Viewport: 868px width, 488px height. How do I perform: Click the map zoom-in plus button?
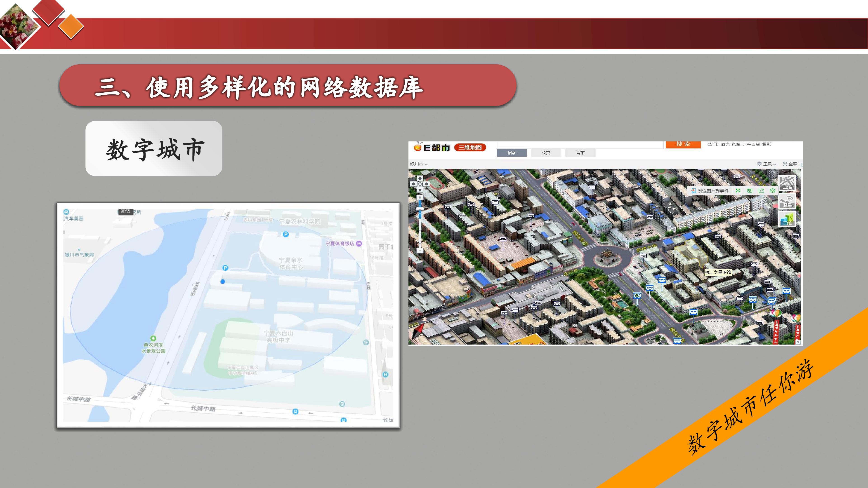coord(420,197)
